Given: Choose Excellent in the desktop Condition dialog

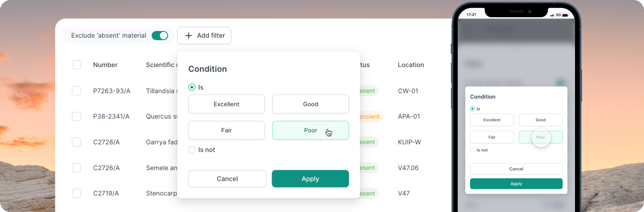Looking at the screenshot, I should tap(226, 104).
